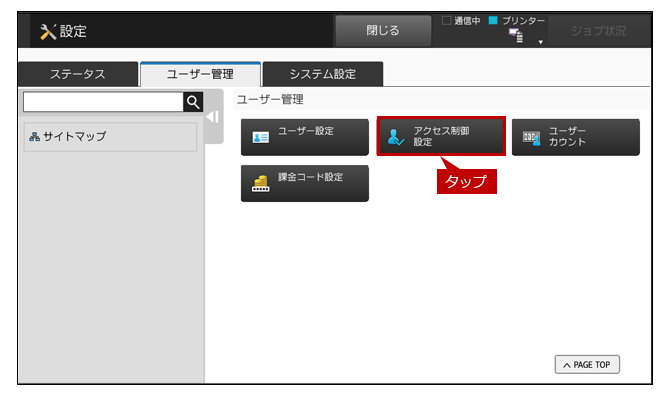Open the ジョブ状況 button
Screen dimensions: 670x396
599,31
